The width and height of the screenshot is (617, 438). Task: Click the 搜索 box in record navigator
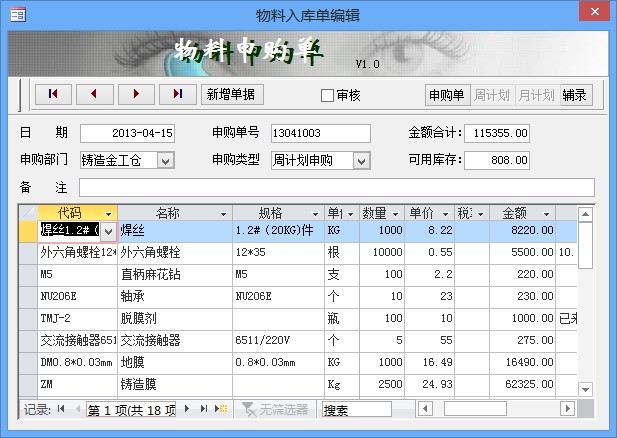(x=357, y=409)
